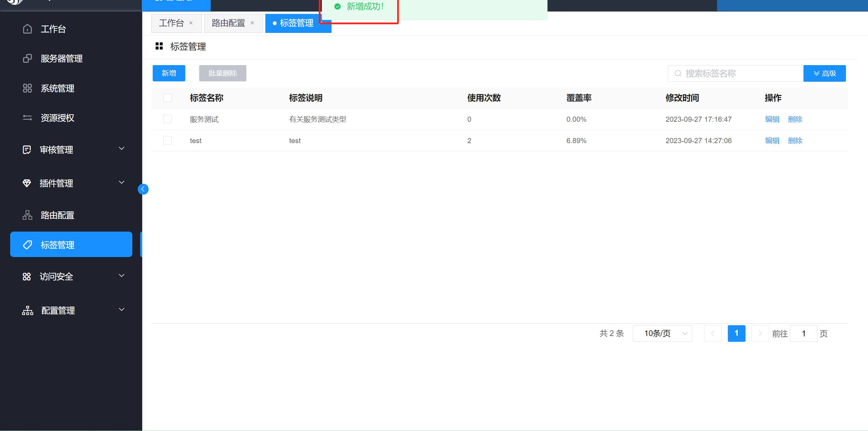
Task: Click the go-to page number input
Action: pyautogui.click(x=804, y=333)
